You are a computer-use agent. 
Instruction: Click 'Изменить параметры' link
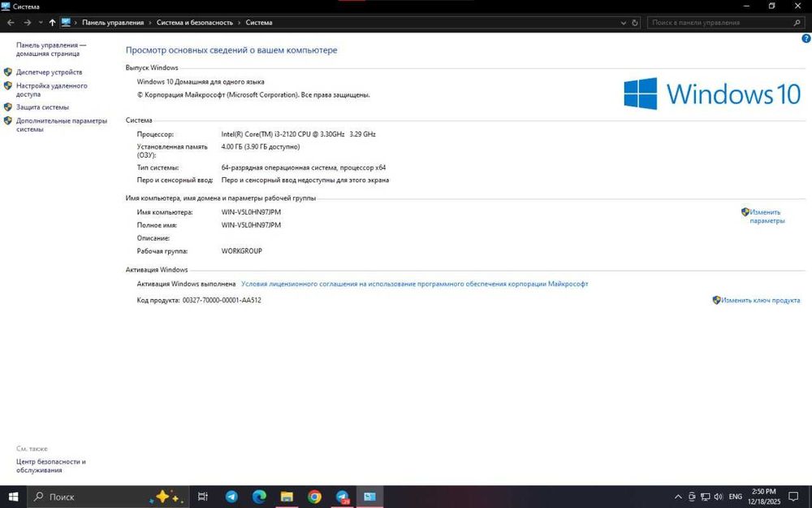coord(767,216)
